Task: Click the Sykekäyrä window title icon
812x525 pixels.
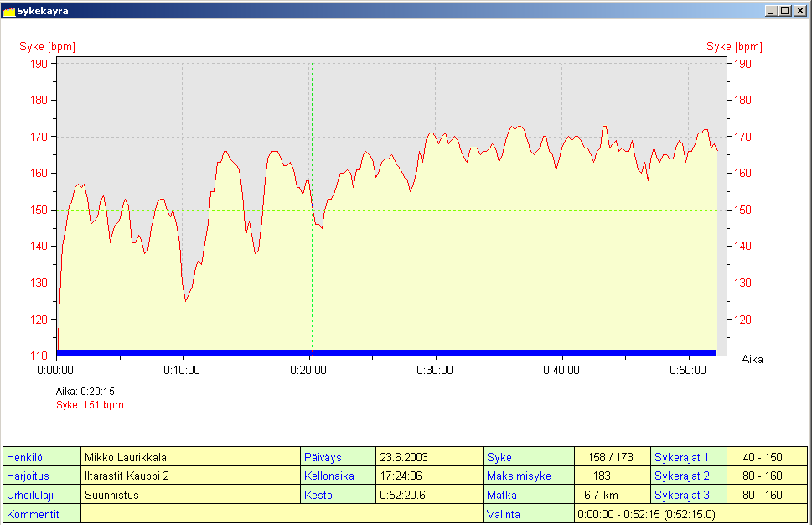Action: (9, 11)
